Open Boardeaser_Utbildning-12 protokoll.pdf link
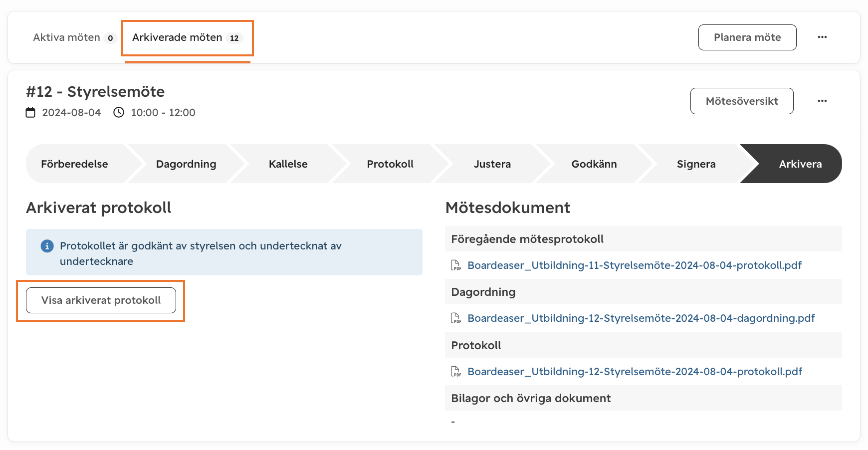868x450 pixels. [x=635, y=371]
